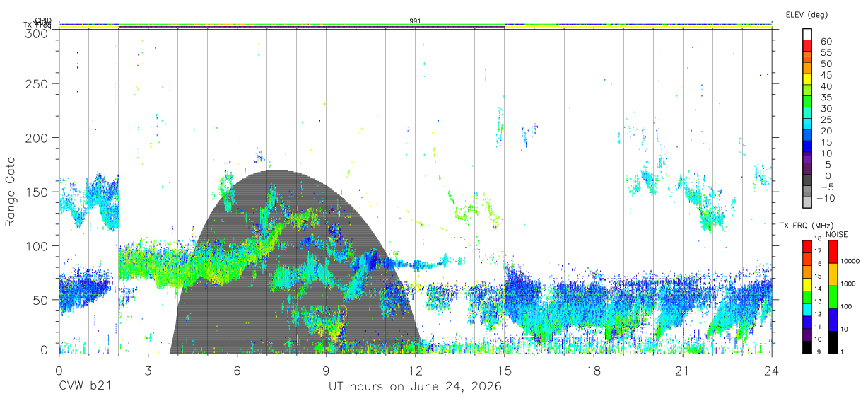This screenshot has width=868, height=401.
Task: Click the x-axis tick label '3'
Action: [x=148, y=371]
